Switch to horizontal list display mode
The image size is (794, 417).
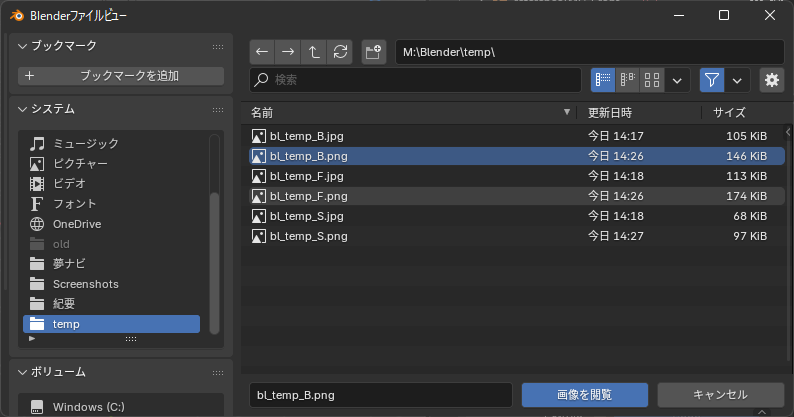(x=628, y=80)
